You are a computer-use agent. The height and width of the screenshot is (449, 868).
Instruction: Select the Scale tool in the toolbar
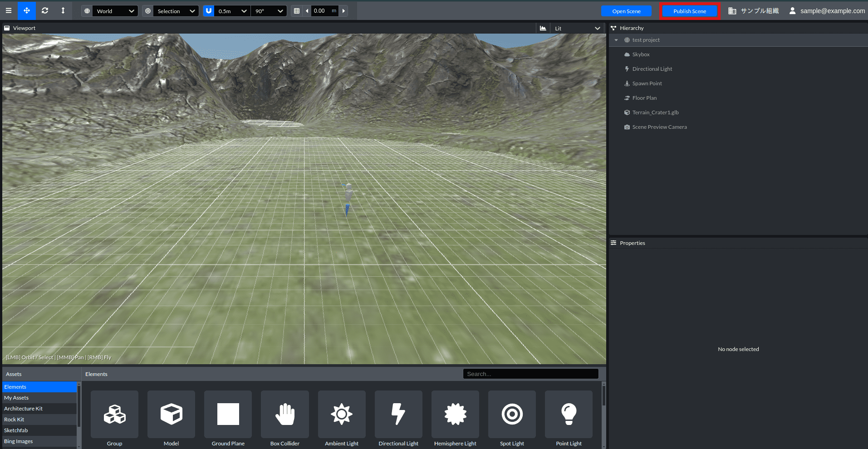pyautogui.click(x=63, y=10)
